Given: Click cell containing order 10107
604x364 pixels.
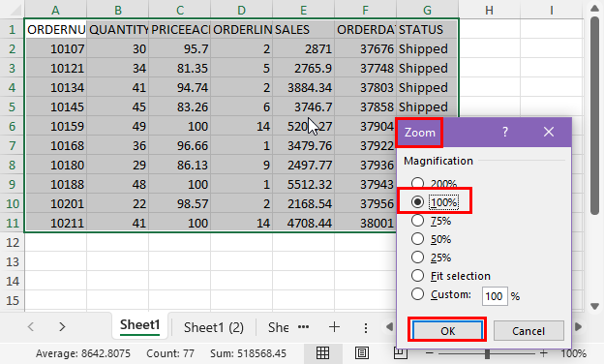Looking at the screenshot, I should point(56,48).
